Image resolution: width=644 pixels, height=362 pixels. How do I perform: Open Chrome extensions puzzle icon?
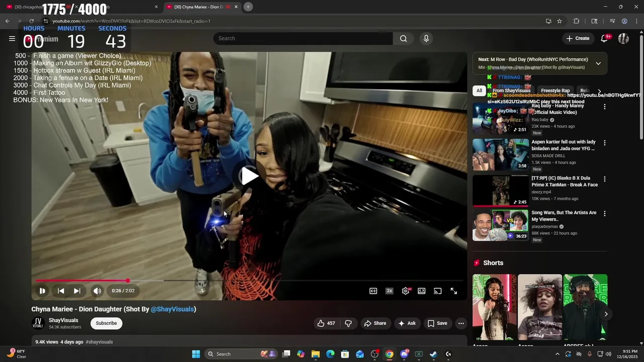(x=577, y=21)
